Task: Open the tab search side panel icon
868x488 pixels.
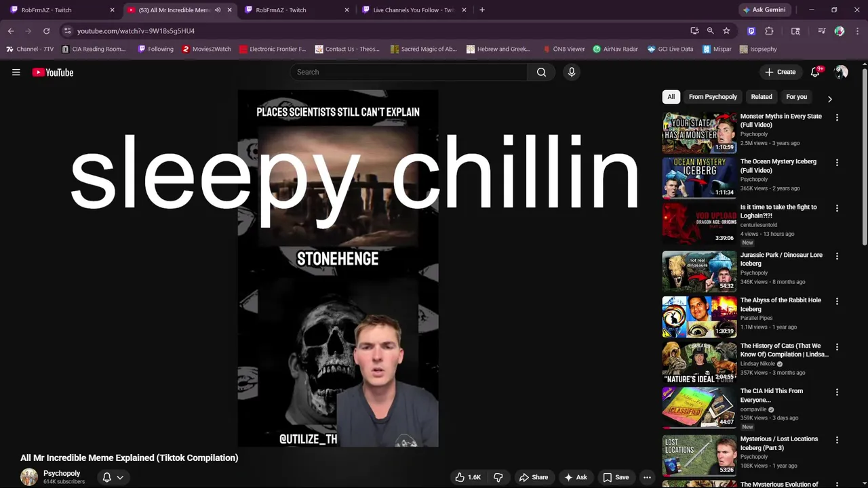Action: [x=795, y=30]
